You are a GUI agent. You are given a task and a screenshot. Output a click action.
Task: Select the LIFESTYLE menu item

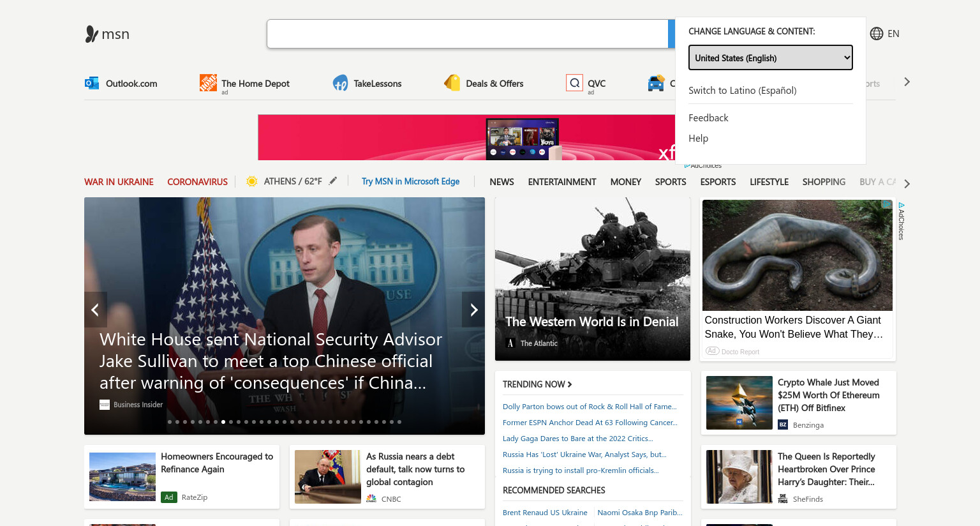click(x=769, y=182)
